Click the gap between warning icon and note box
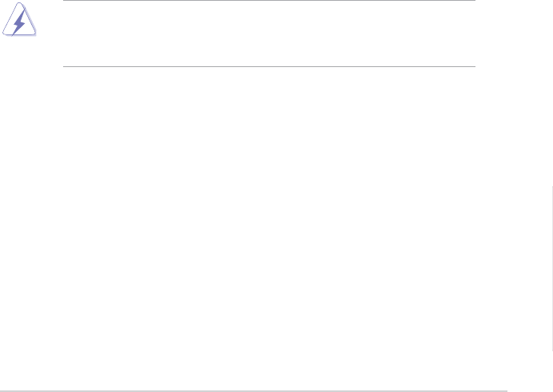Screen dimensions: 553x392 [x=50, y=32]
